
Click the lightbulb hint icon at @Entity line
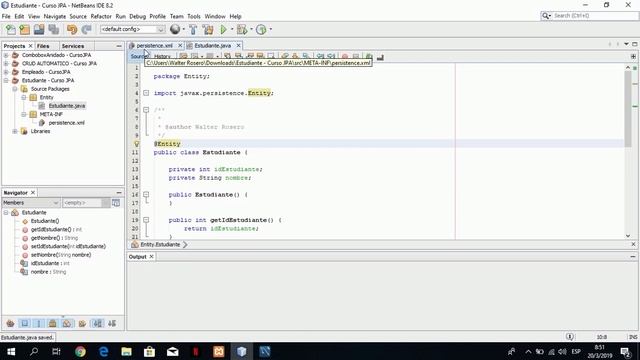click(x=137, y=144)
